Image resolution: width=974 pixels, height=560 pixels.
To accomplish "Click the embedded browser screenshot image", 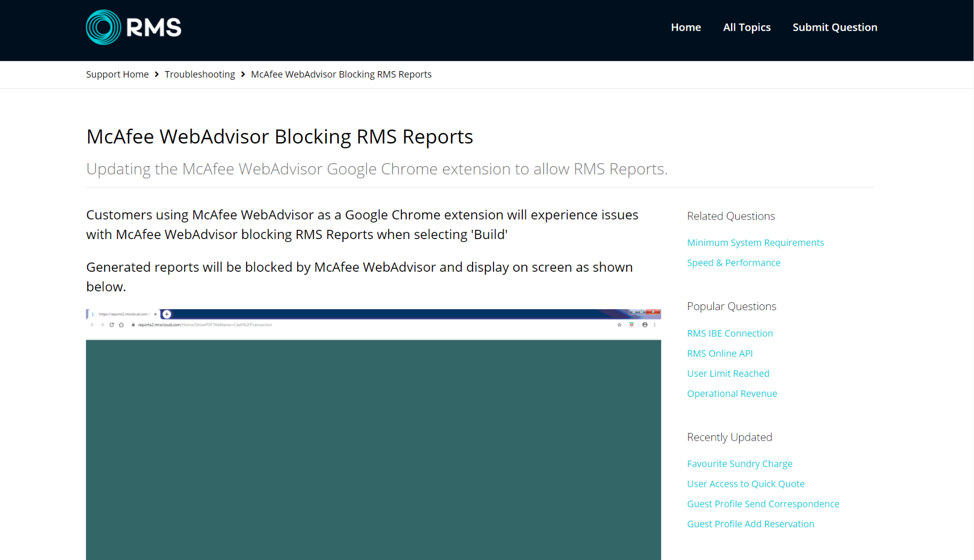I will [373, 434].
